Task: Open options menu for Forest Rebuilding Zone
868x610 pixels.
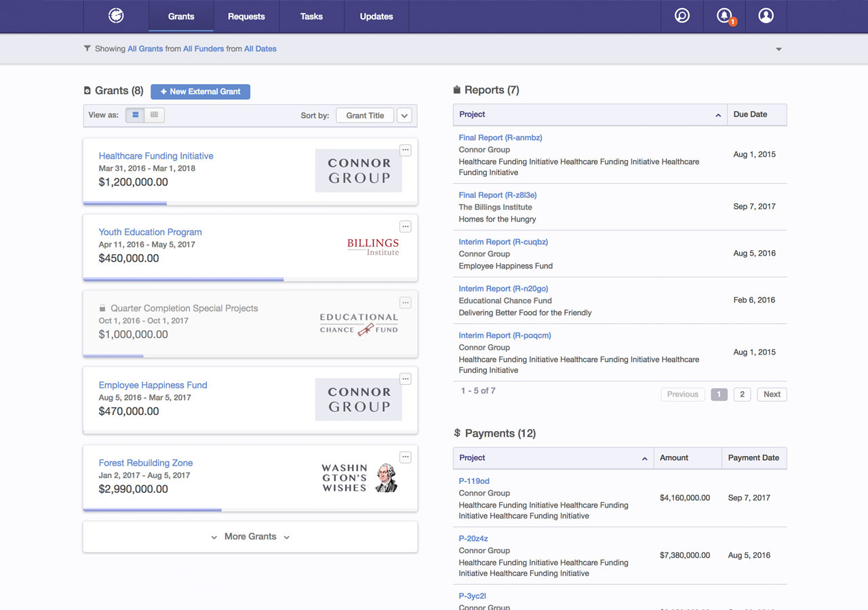Action: (406, 457)
